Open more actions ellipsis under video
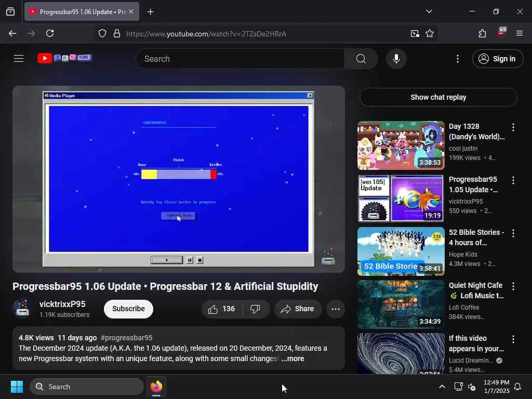This screenshot has width=532, height=399. click(x=336, y=309)
